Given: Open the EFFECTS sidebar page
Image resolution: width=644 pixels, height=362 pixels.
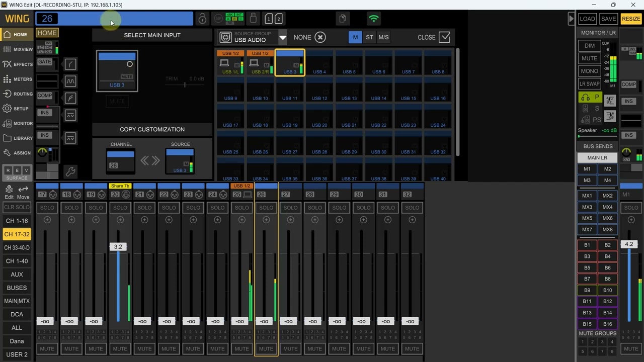Looking at the screenshot, I should click(17, 64).
